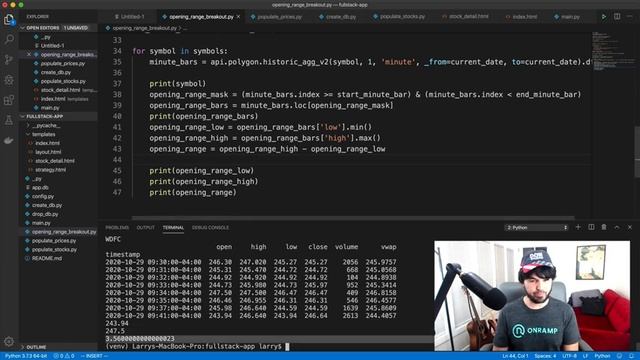
Task: Split the terminal panel
Action: click(591, 227)
